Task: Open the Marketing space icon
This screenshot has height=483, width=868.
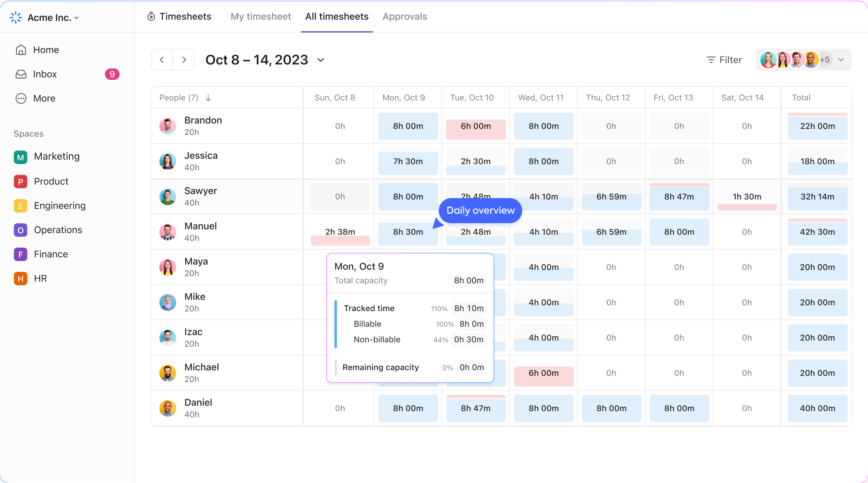Action: click(20, 157)
